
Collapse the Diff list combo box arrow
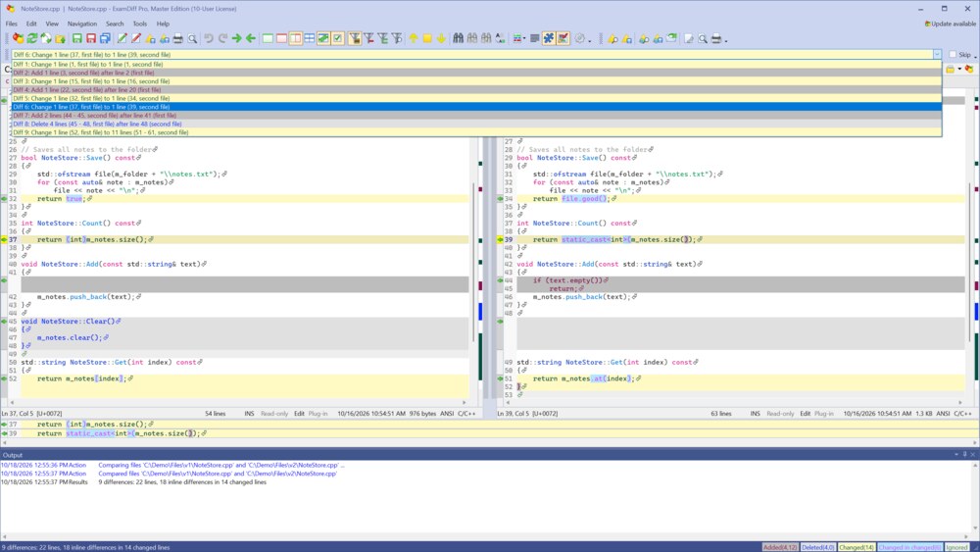tap(937, 54)
